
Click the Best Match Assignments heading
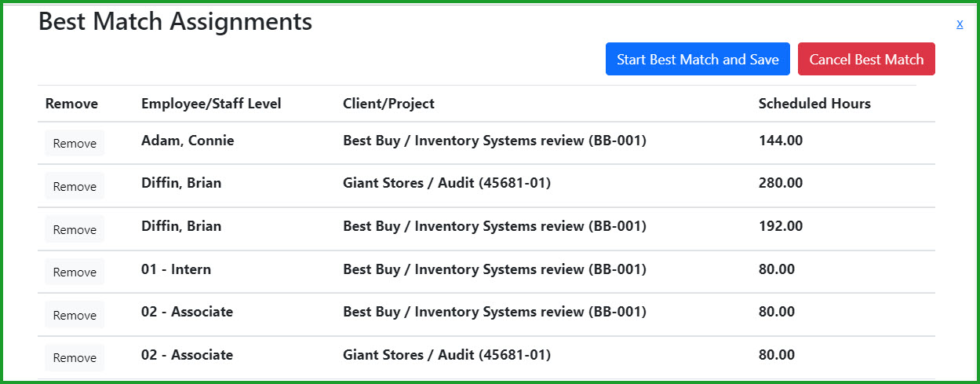[175, 21]
